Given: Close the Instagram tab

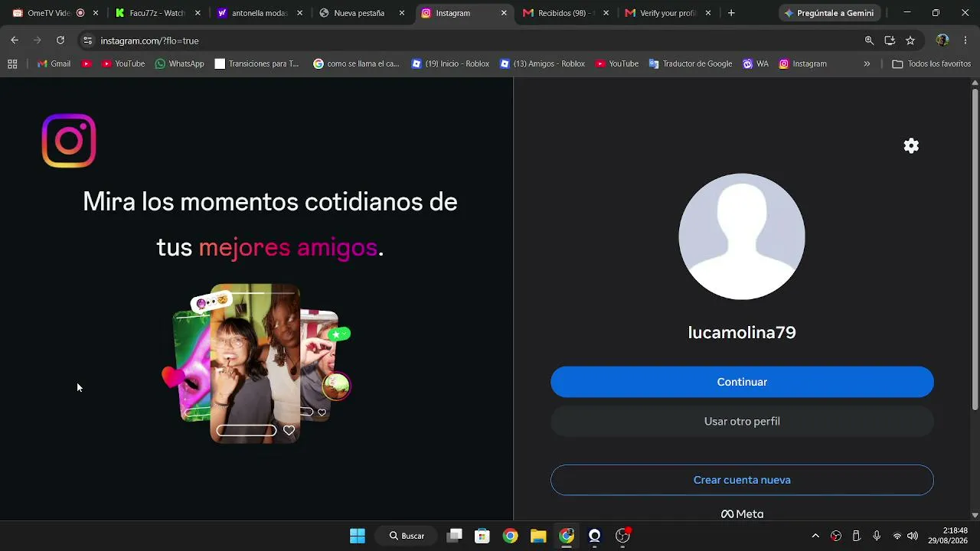Looking at the screenshot, I should click(504, 13).
